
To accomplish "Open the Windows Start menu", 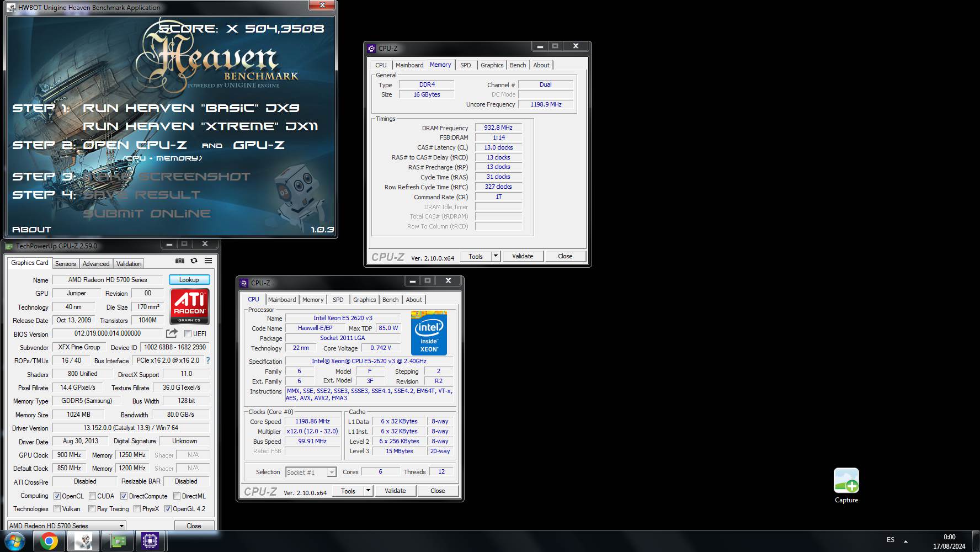I will pos(15,542).
